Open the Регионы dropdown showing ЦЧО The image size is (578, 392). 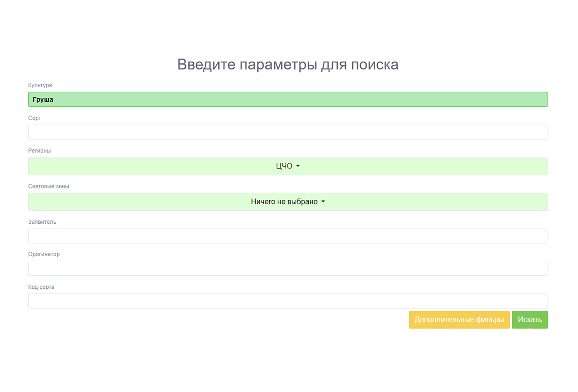(288, 166)
